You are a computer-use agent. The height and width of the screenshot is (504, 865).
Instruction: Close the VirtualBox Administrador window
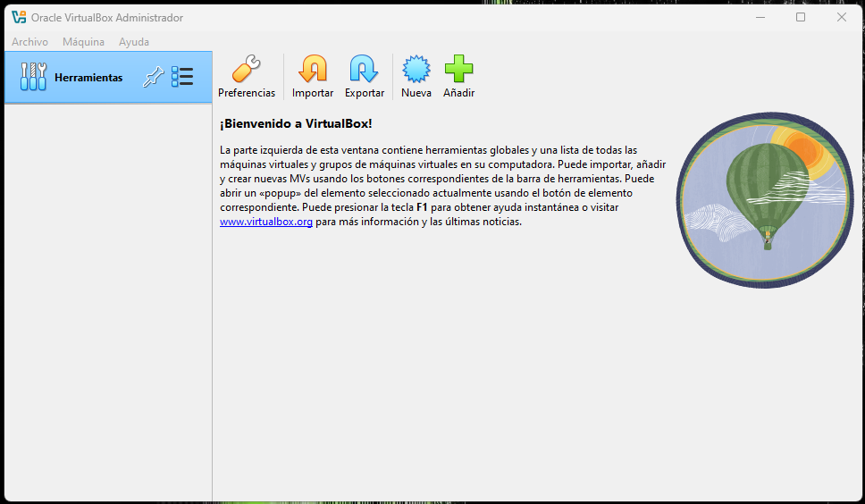(841, 17)
